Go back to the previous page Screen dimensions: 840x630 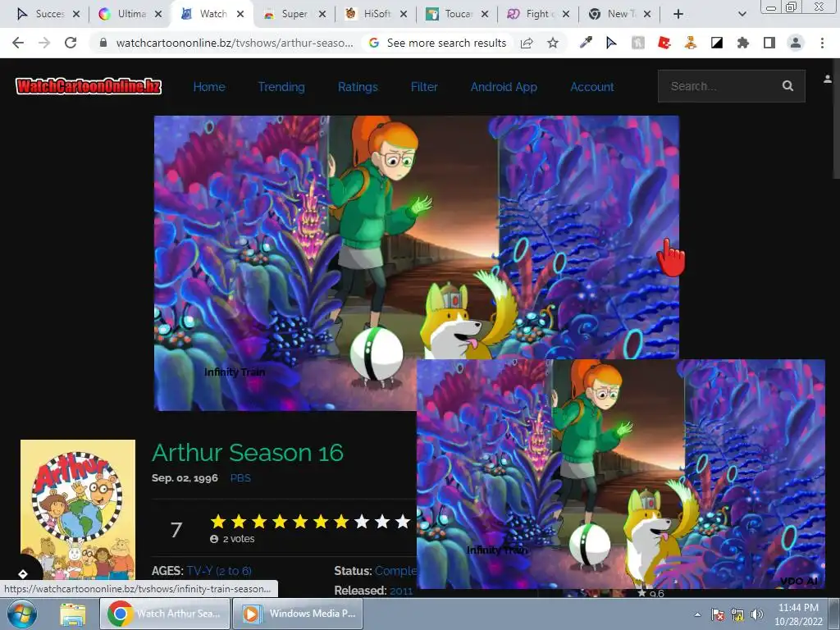point(18,43)
